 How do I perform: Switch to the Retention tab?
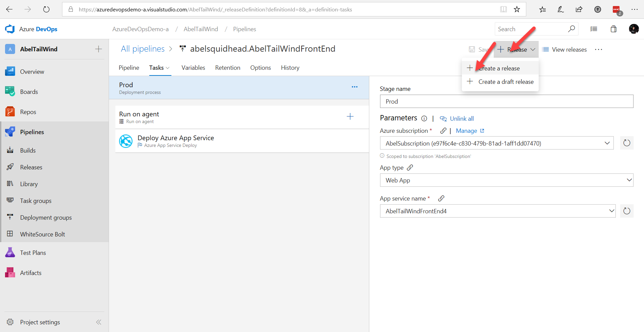(228, 68)
